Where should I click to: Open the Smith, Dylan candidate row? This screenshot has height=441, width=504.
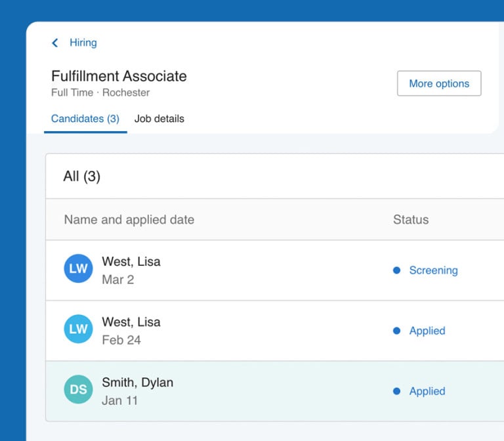pos(275,391)
